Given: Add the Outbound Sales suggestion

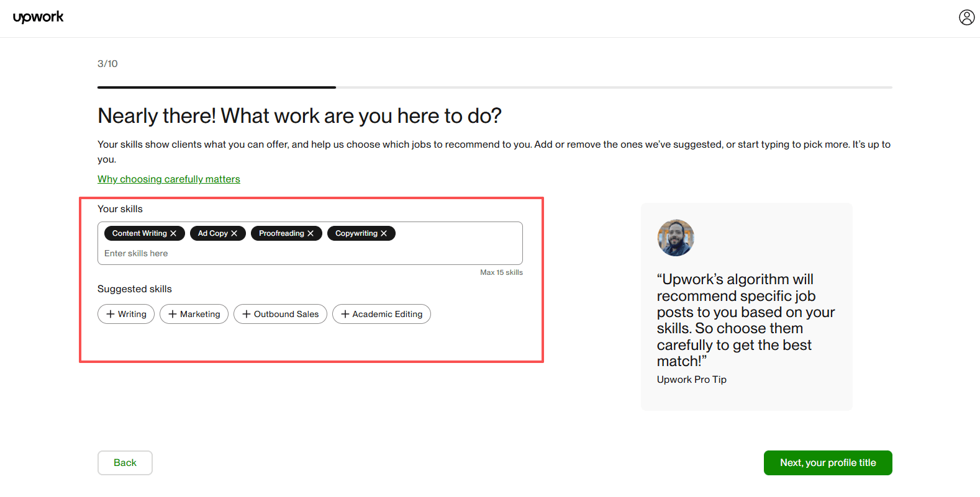Looking at the screenshot, I should 280,314.
